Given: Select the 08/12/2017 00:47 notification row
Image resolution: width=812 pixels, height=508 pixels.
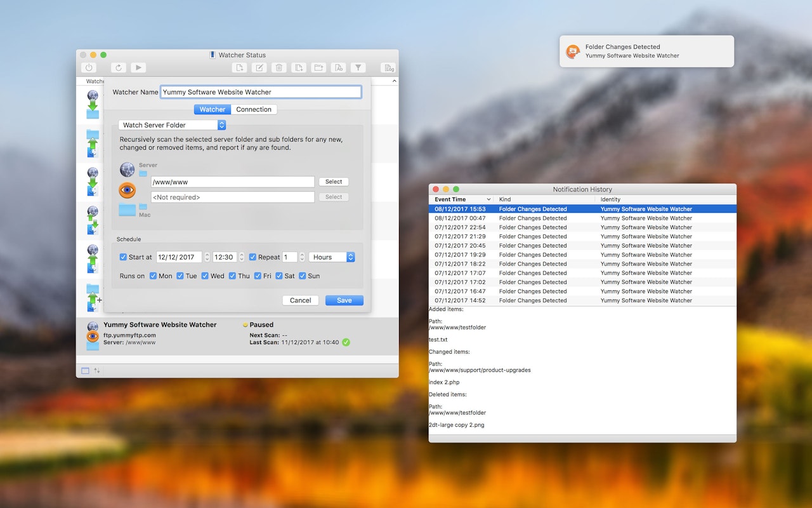Looking at the screenshot, I should tap(582, 218).
